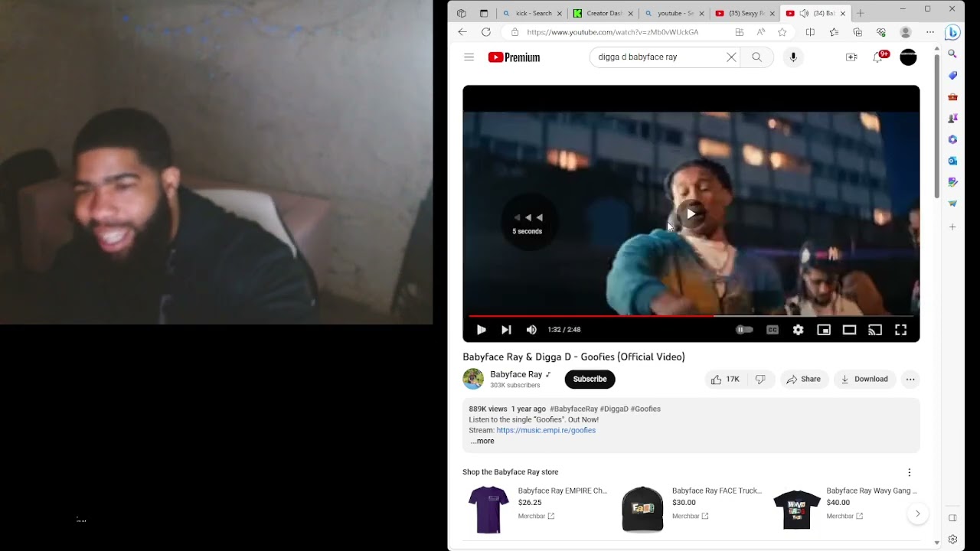Click the #DiggaD hashtag

point(614,409)
